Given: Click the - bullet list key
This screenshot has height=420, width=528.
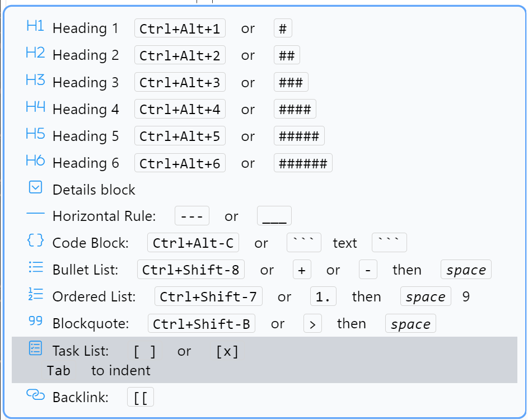Looking at the screenshot, I should tap(368, 270).
